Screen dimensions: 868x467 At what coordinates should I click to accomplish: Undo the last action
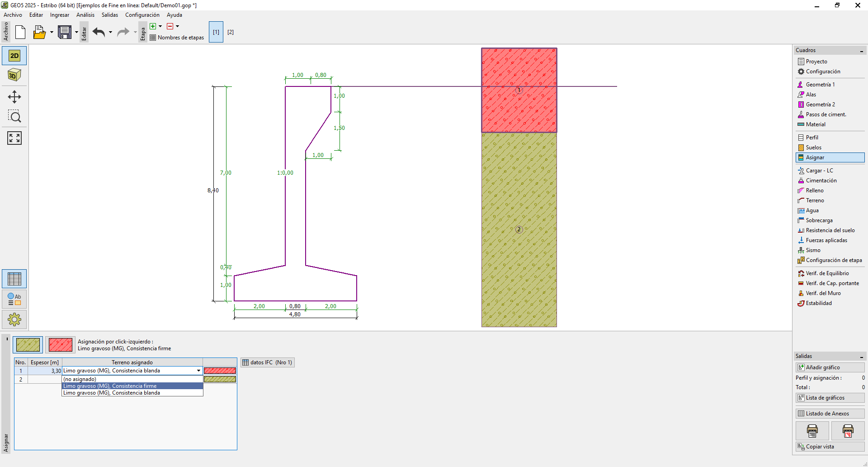99,32
